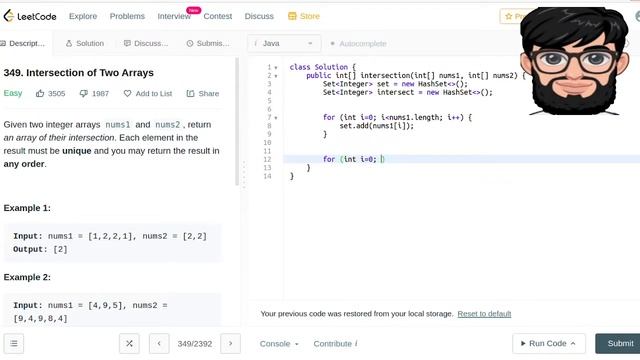Expand the Console panel
The image size is (640, 360).
coord(279,344)
